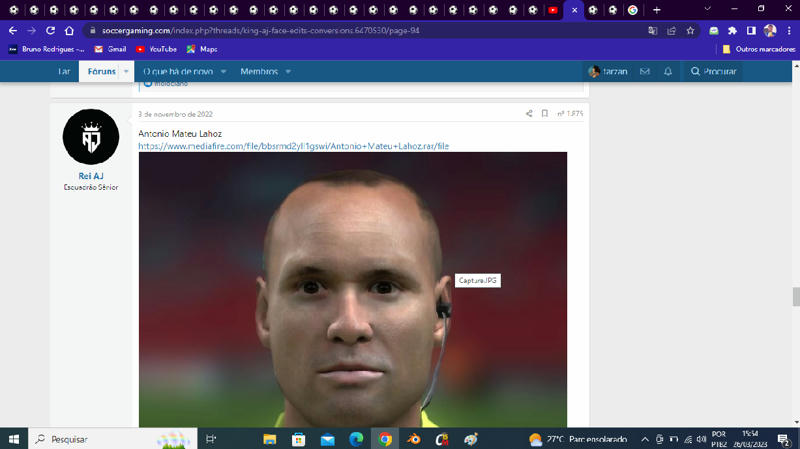Open the post number 1.879 permalink
Image resolution: width=800 pixels, height=449 pixels.
pyautogui.click(x=570, y=113)
